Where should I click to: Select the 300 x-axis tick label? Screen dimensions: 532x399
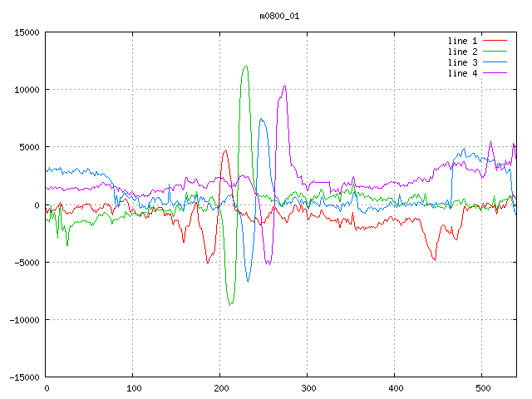(x=308, y=388)
